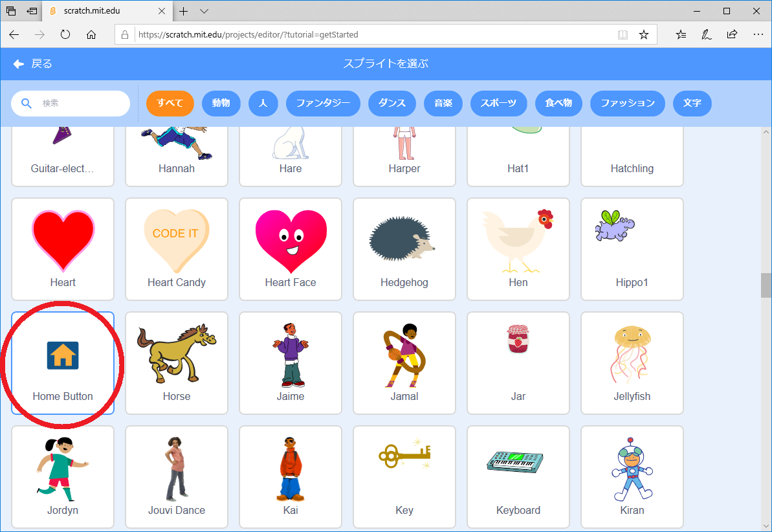Click the set tabs aside icon
Viewport: 772px width, 532px height.
click(x=32, y=11)
